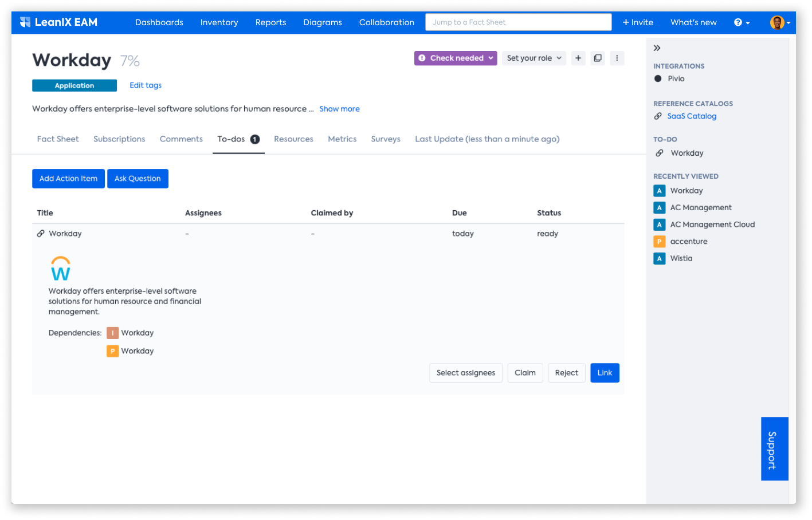Open the Diagrams menu
Viewport: 812px width, 520px height.
(323, 22)
